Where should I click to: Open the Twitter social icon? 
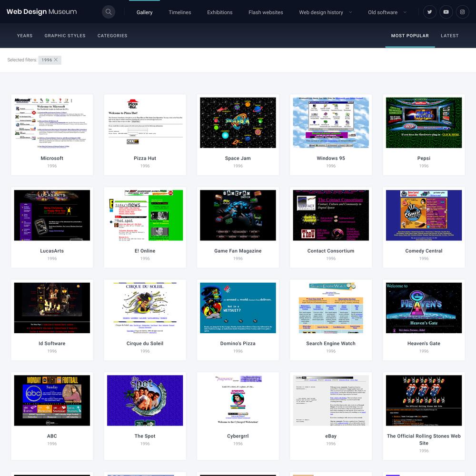(430, 12)
